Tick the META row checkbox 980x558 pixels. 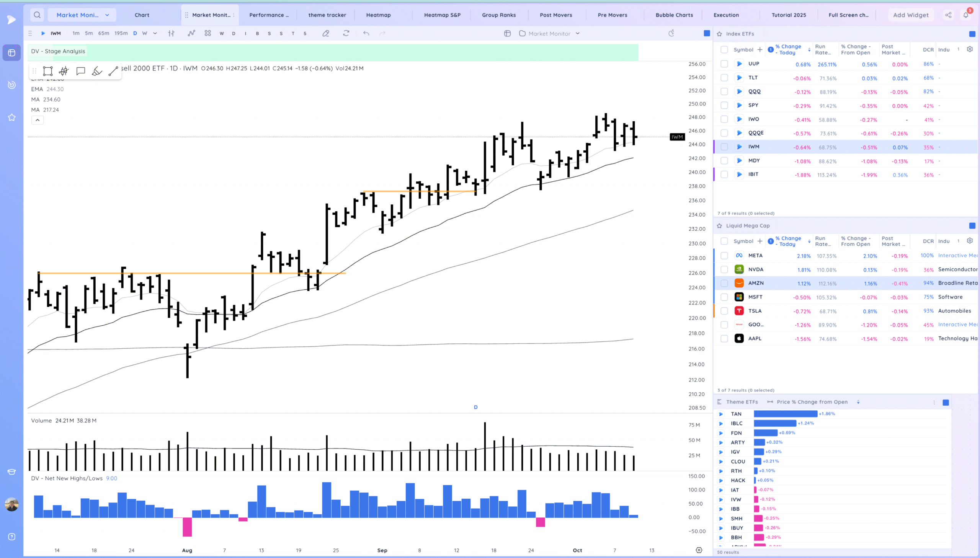724,256
